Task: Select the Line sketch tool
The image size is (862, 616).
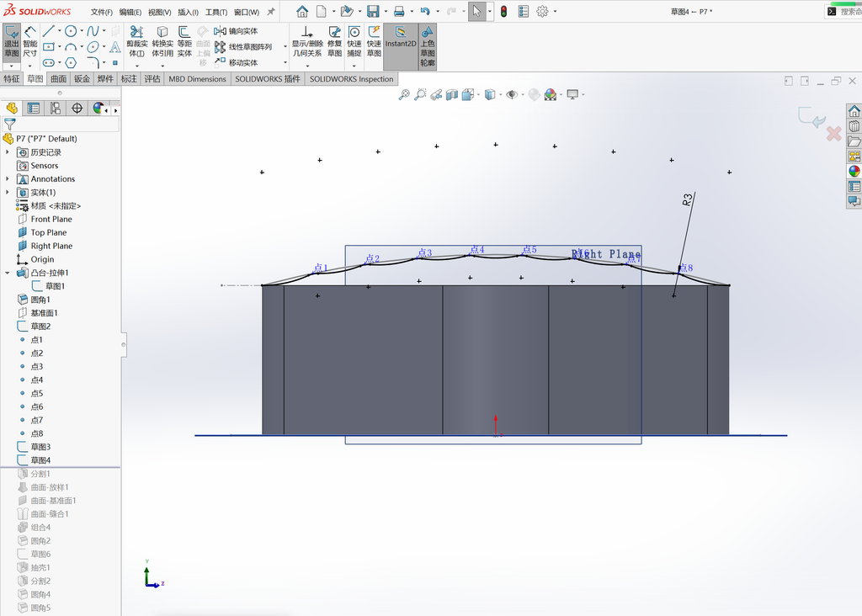Action: pyautogui.click(x=48, y=31)
